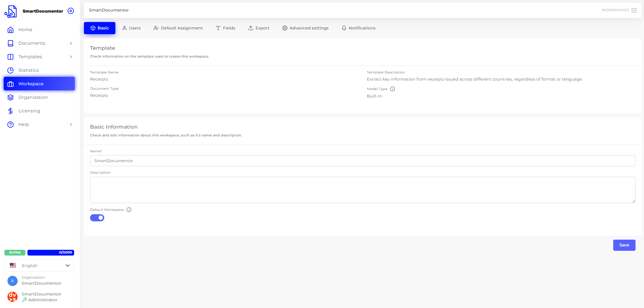Click the circular target icon beside SmartDocumentor title
The image size is (644, 308).
coord(71,11)
